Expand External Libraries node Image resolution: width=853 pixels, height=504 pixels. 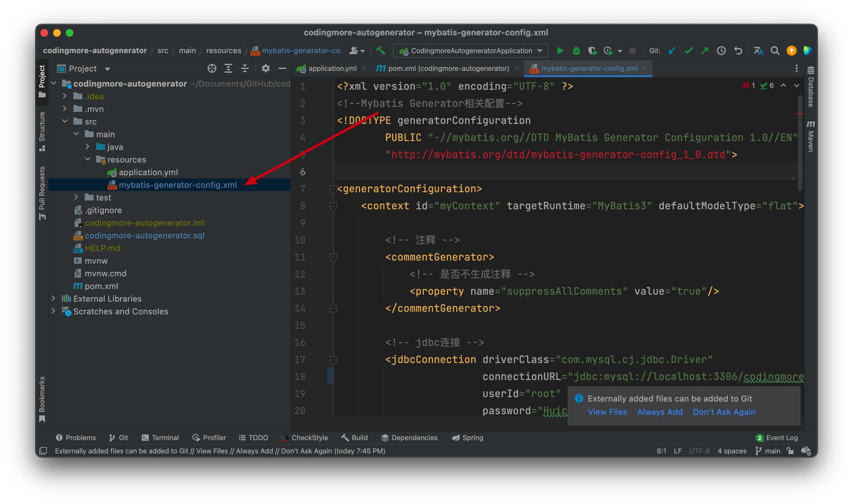(53, 298)
